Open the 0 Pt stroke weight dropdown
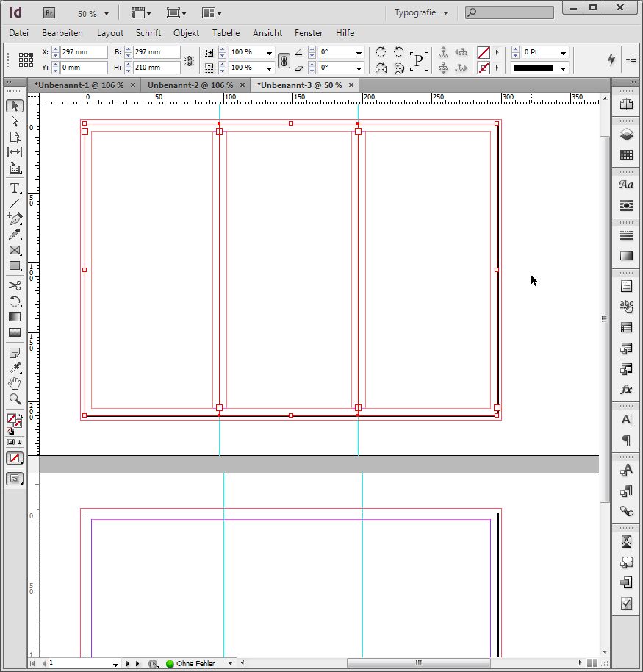 coord(563,53)
